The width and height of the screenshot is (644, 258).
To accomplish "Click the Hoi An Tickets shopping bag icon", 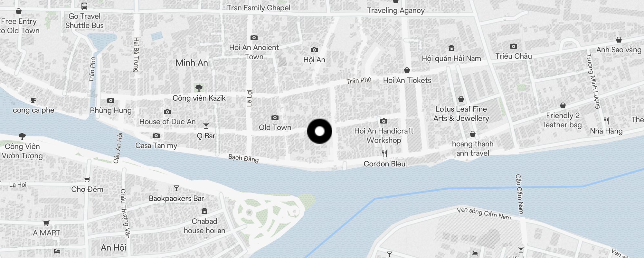I will tap(407, 70).
